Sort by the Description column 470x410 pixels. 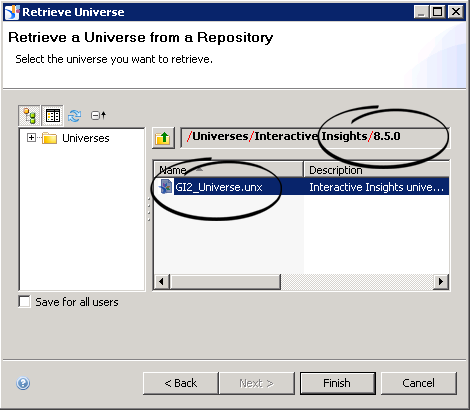[377, 170]
